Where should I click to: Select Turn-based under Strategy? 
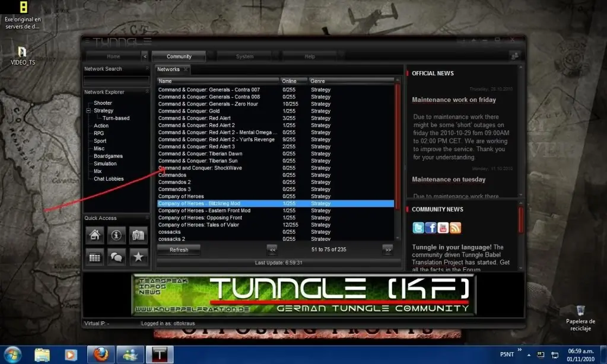pyautogui.click(x=116, y=118)
